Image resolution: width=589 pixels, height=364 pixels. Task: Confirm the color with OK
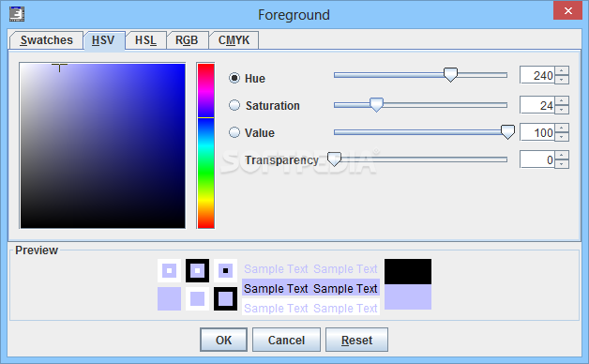point(223,340)
